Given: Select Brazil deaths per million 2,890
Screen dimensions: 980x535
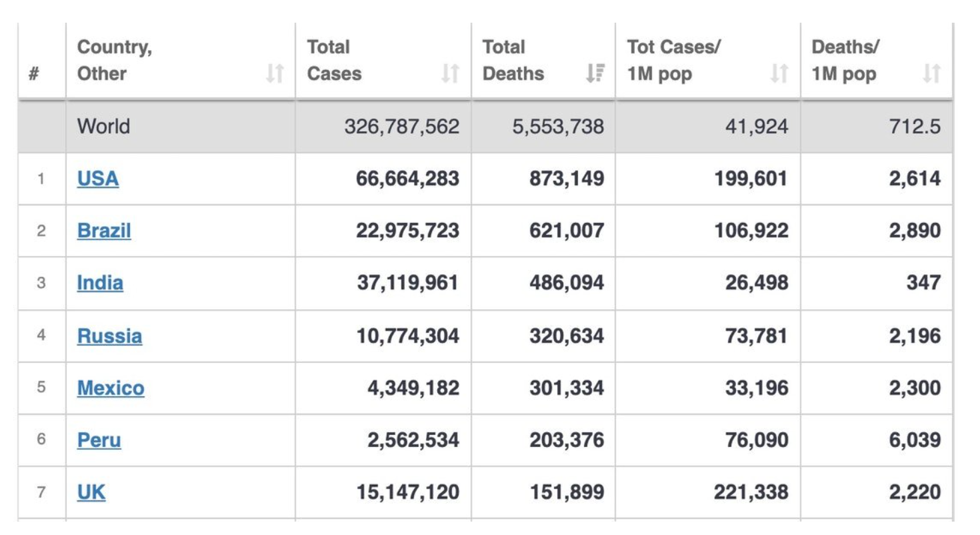Looking at the screenshot, I should [915, 230].
